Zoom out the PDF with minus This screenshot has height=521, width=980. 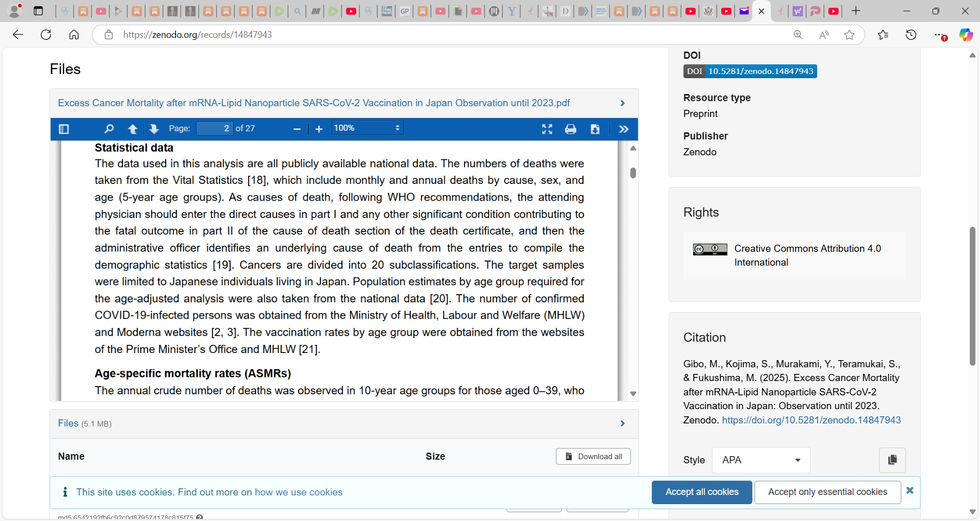(297, 129)
